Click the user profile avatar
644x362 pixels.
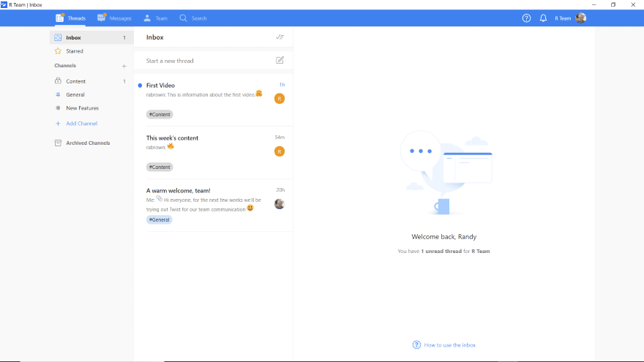pyautogui.click(x=581, y=18)
